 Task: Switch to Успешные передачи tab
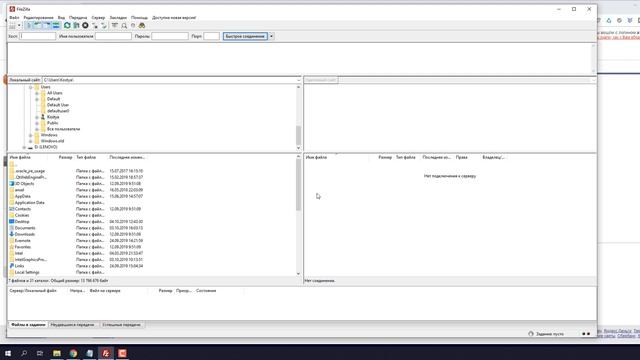pyautogui.click(x=122, y=325)
